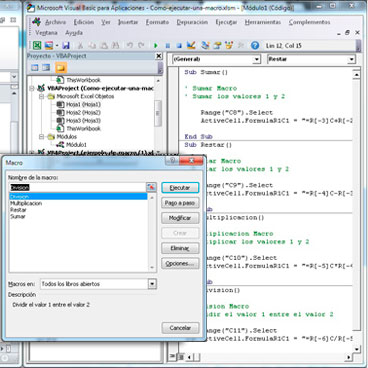Open the (General) object dropdown
368x368 pixels.
pyautogui.click(x=256, y=59)
